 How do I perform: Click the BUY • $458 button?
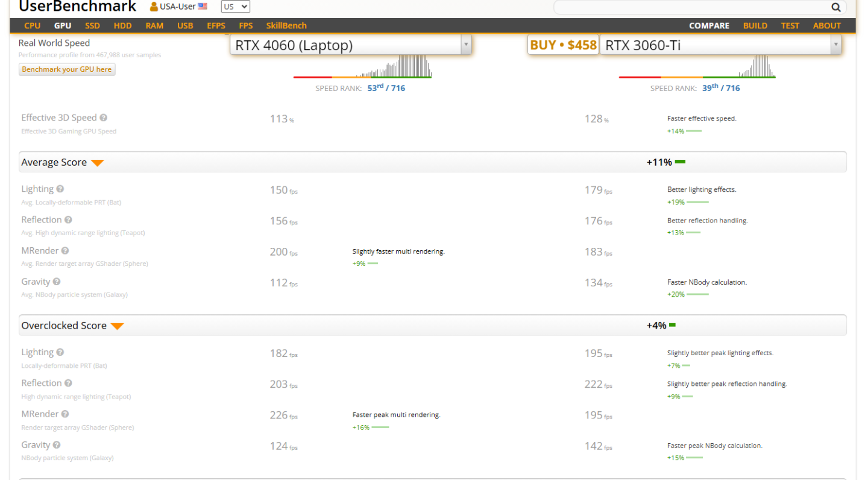pos(564,45)
